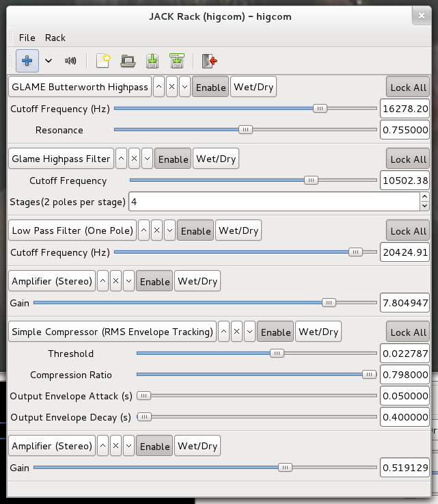Toggle Enable for Simple Compressor
The image size is (438, 504).
(x=275, y=332)
